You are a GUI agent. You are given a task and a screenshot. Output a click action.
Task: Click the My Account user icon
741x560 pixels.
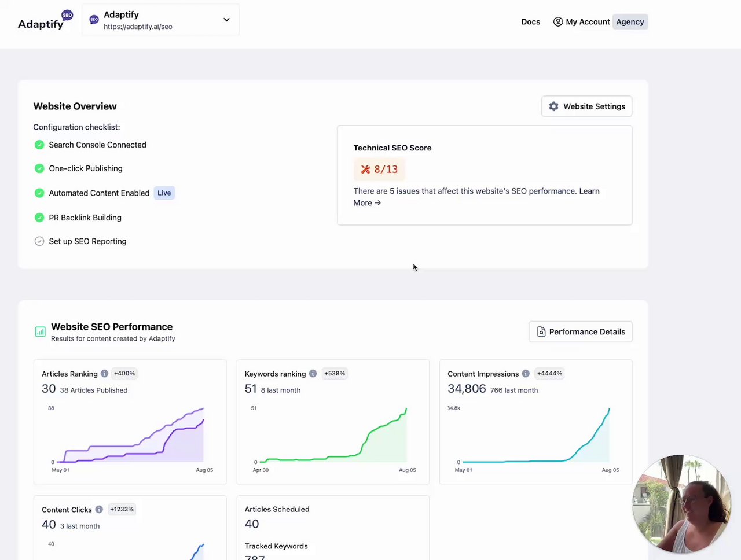coord(558,22)
